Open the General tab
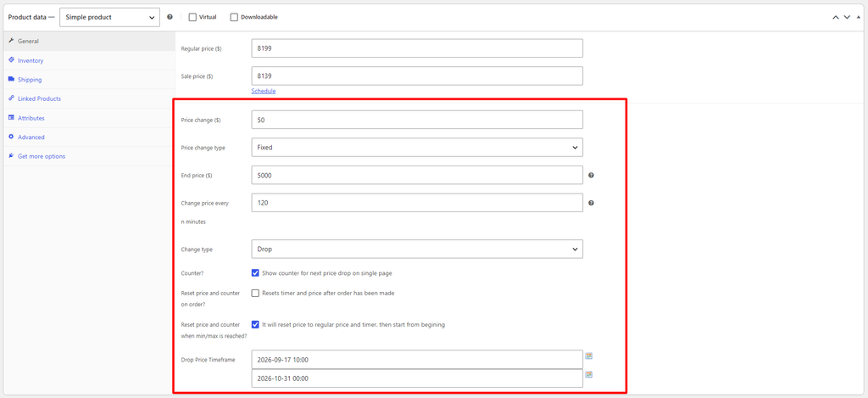 click(89, 41)
